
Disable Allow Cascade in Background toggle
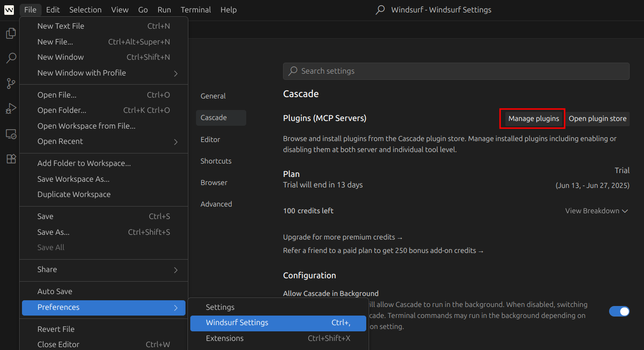click(619, 312)
